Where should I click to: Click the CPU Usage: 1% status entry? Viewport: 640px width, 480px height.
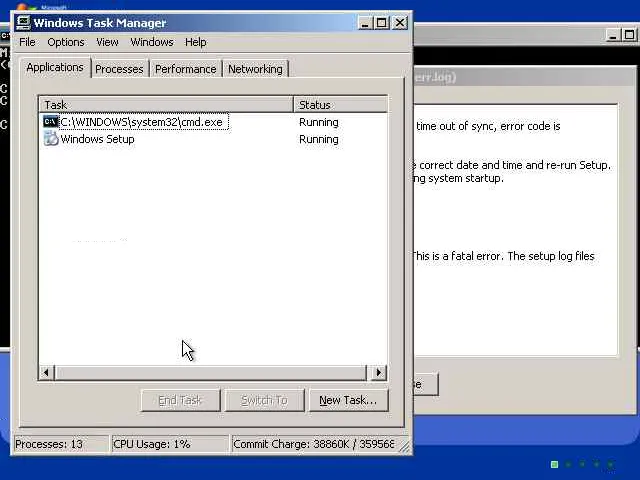pos(170,444)
